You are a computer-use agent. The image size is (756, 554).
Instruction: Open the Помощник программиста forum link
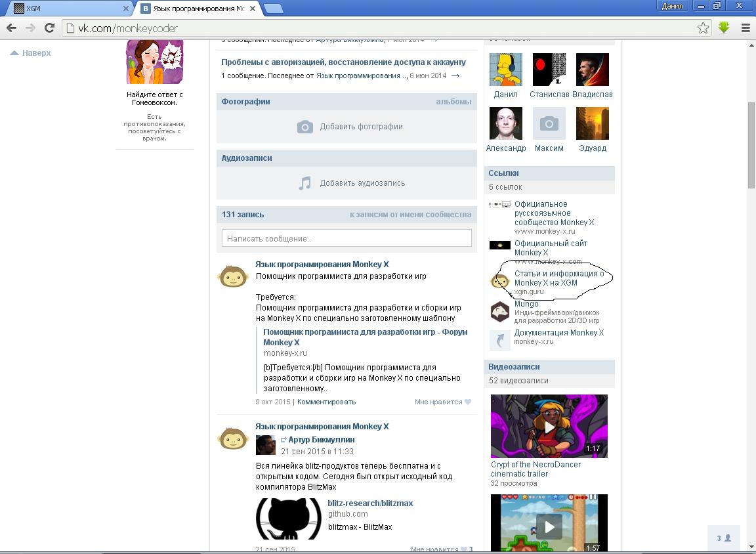(366, 337)
